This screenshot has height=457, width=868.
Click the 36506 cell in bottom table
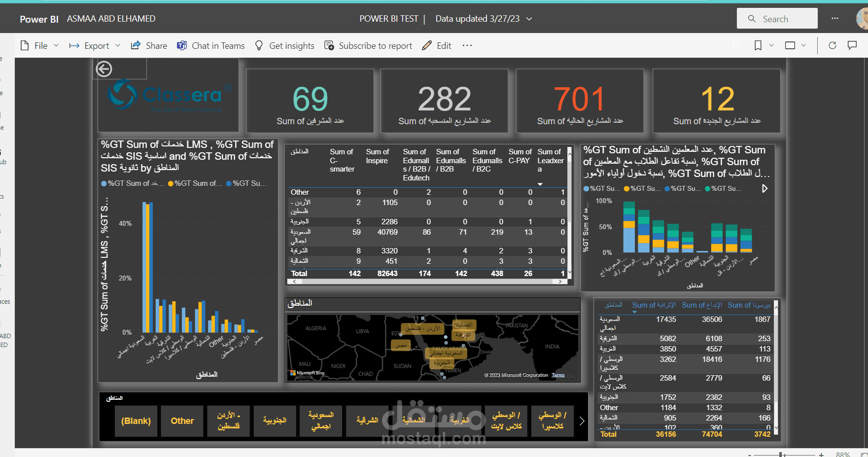(712, 319)
